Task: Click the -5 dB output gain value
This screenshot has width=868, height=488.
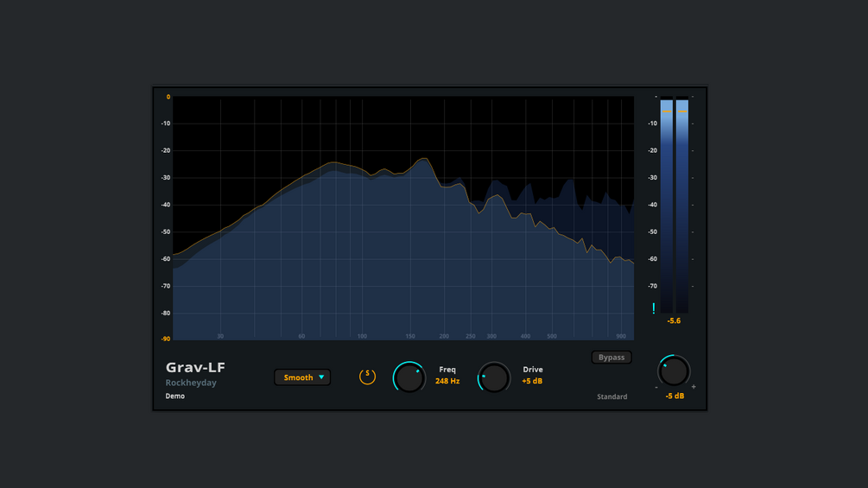Action: coord(675,396)
